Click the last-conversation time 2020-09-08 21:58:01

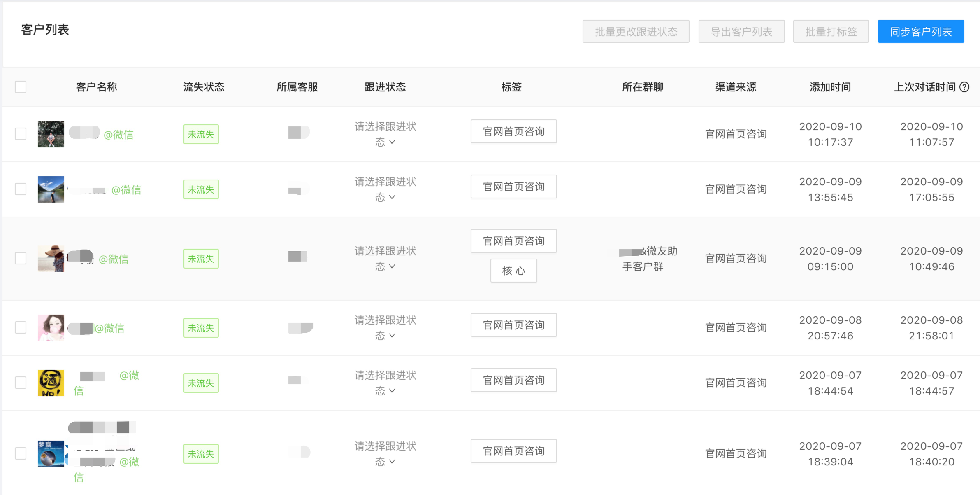coord(931,328)
